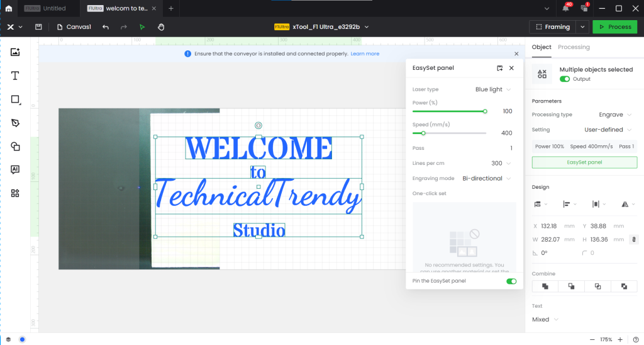Open notifications bell
The width and height of the screenshot is (644, 345).
point(566,8)
